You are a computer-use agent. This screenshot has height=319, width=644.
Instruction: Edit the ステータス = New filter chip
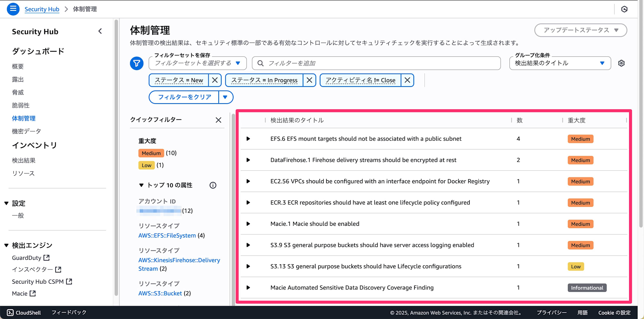pyautogui.click(x=179, y=80)
